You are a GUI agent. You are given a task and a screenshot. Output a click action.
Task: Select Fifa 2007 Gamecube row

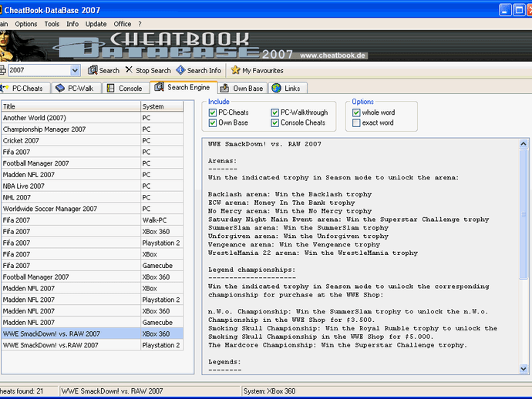pos(93,266)
